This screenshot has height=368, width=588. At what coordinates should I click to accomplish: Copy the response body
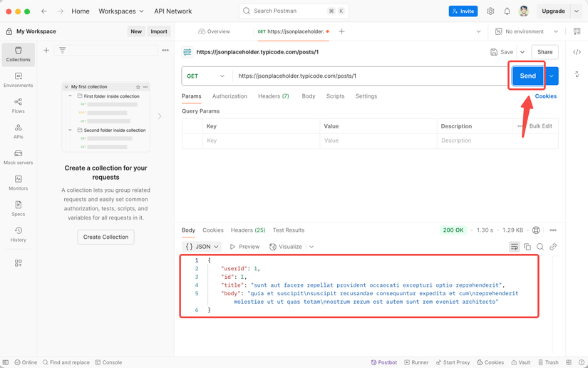click(527, 247)
